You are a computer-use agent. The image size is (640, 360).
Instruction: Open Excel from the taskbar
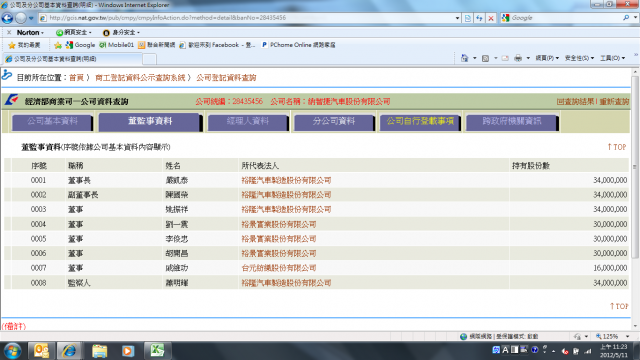point(157,351)
